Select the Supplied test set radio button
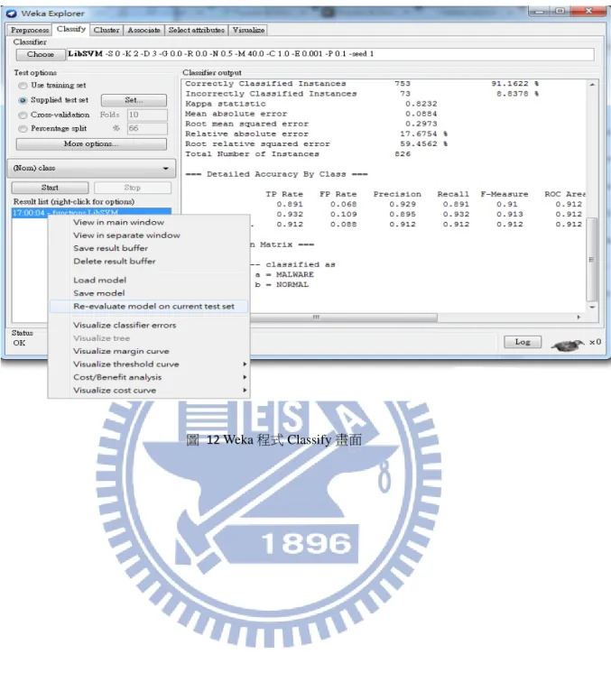 coord(23,100)
